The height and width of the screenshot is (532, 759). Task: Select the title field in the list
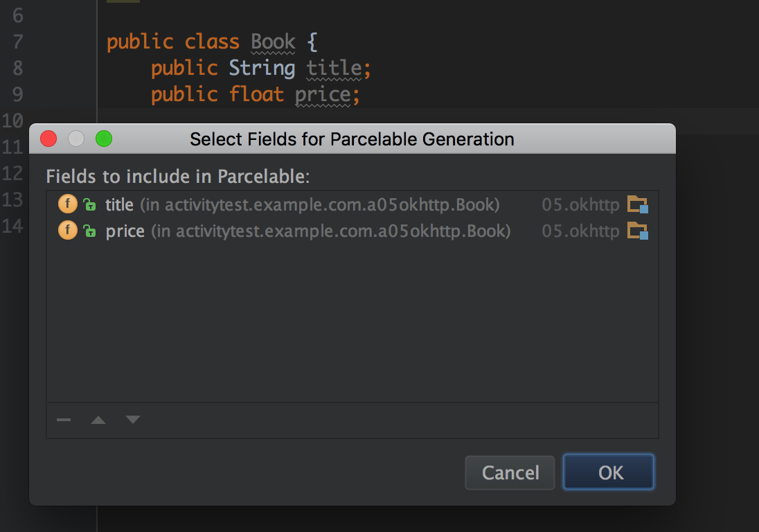(x=119, y=205)
